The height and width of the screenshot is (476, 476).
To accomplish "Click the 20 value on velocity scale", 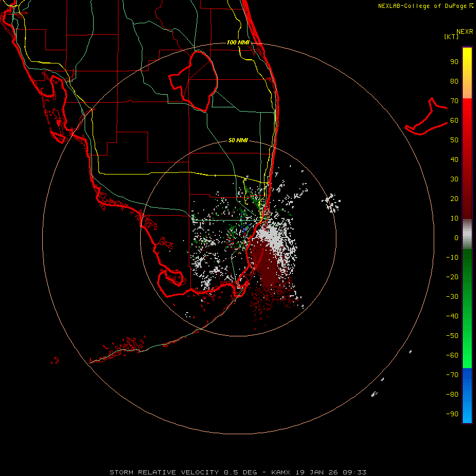I will click(454, 198).
